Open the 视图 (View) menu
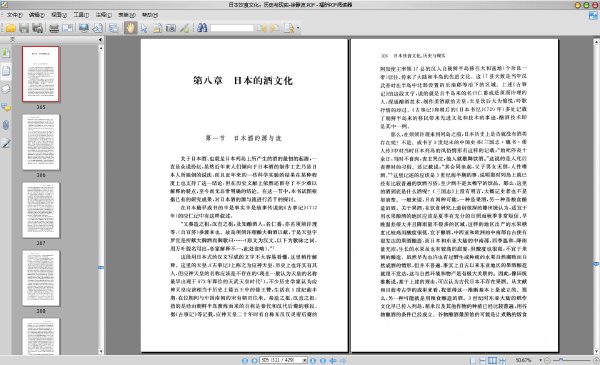This screenshot has width=600, height=365. pyautogui.click(x=59, y=15)
